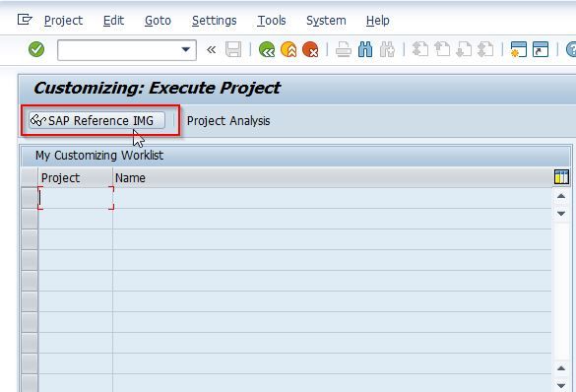Click the table scroll down arrow at the top
576x392 pixels.
point(561,214)
